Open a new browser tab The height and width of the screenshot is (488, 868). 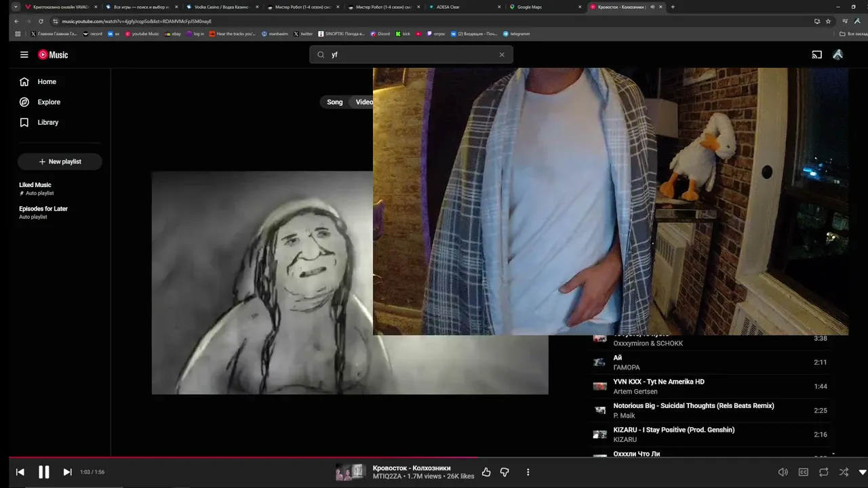[x=673, y=7]
